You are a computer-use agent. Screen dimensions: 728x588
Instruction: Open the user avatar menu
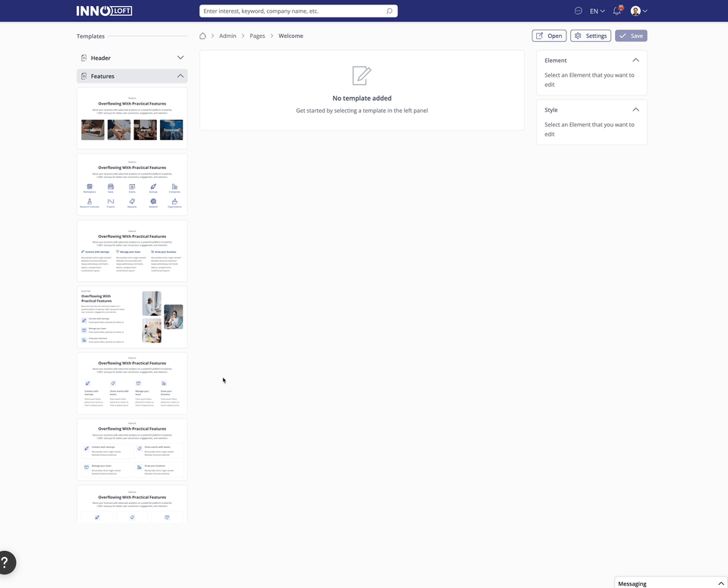pos(639,11)
